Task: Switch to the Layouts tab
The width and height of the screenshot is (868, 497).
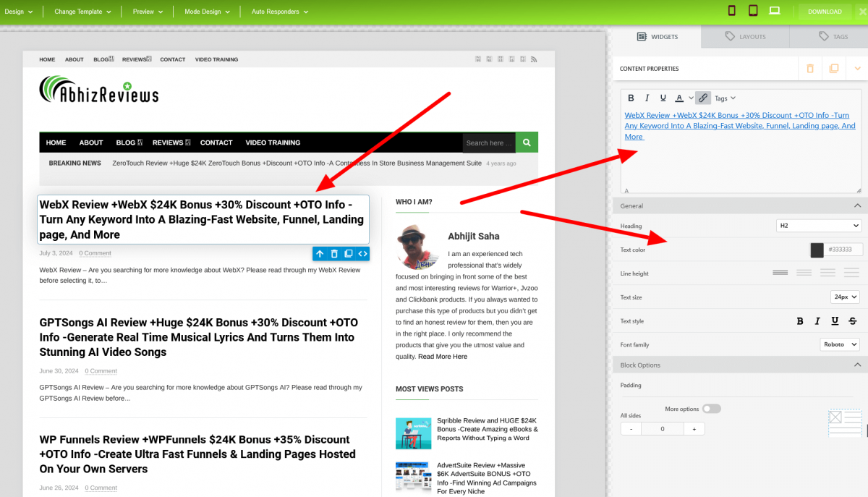Action: (x=745, y=36)
